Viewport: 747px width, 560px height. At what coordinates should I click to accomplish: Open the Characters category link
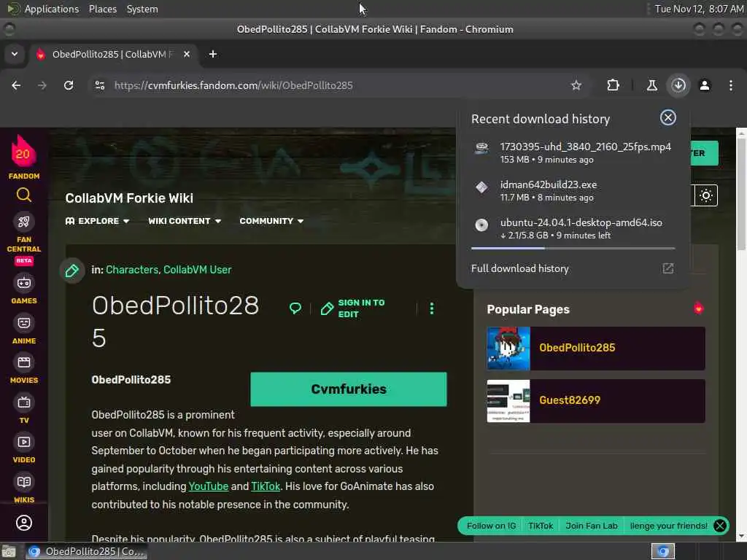pyautogui.click(x=131, y=270)
